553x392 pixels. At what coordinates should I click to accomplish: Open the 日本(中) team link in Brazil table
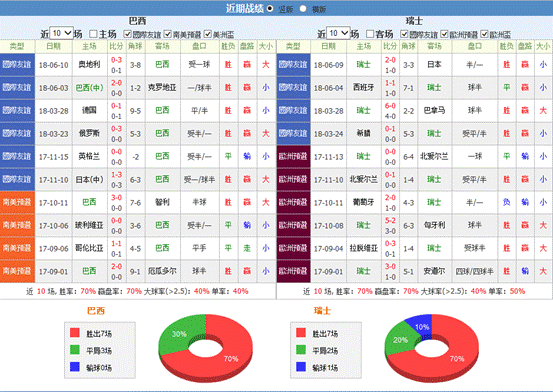(x=89, y=179)
